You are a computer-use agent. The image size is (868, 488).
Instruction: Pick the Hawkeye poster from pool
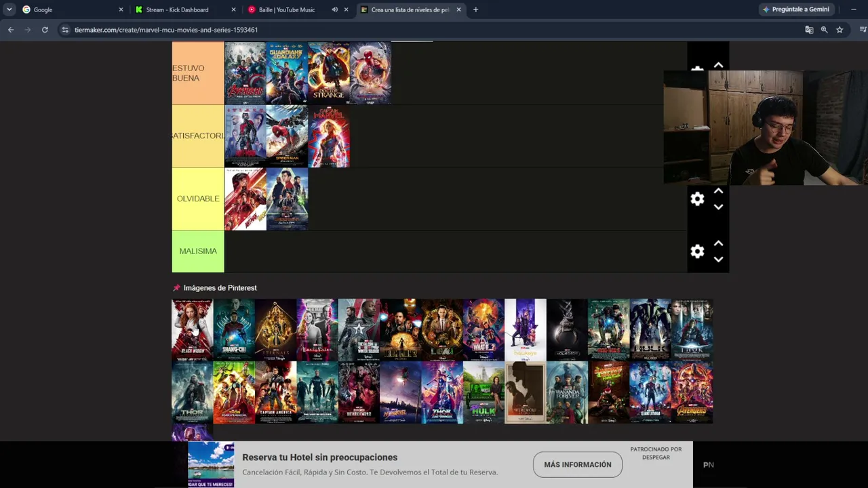tap(526, 330)
